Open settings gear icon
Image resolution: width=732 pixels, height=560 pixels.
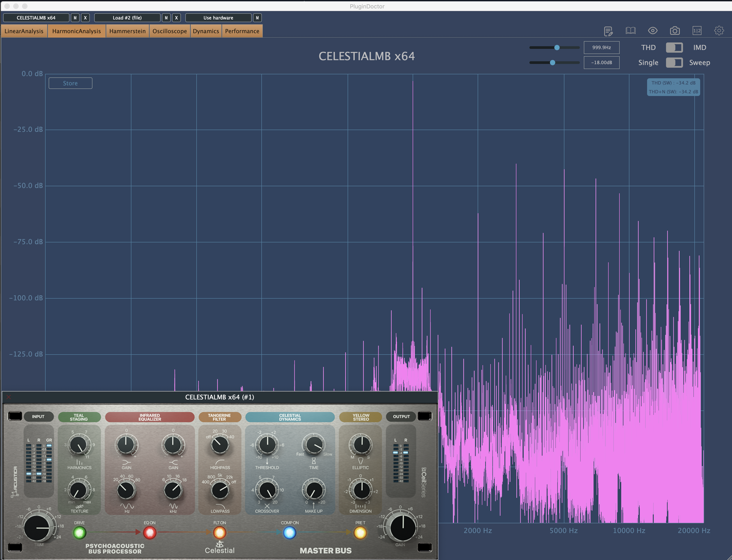point(719,31)
